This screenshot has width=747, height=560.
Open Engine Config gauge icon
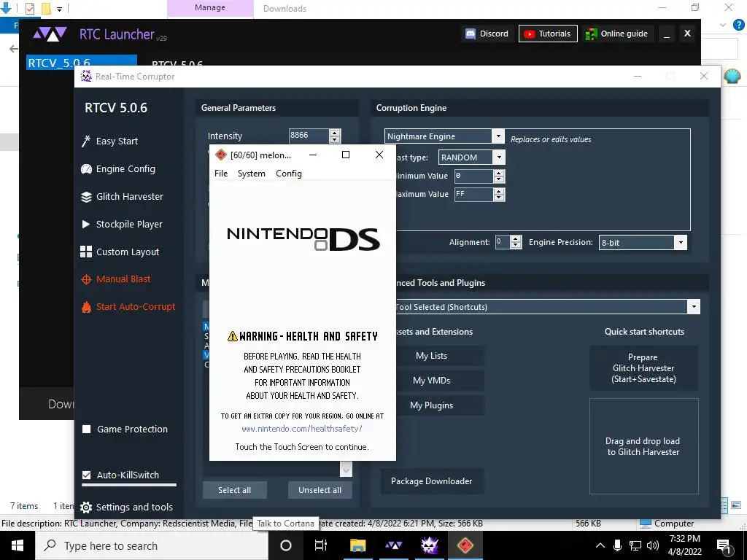[x=86, y=169]
